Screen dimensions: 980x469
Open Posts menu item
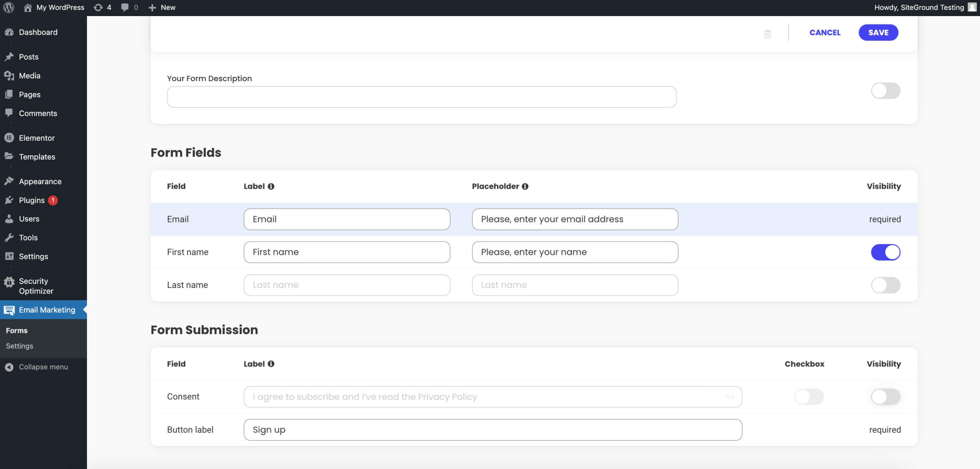click(43, 57)
